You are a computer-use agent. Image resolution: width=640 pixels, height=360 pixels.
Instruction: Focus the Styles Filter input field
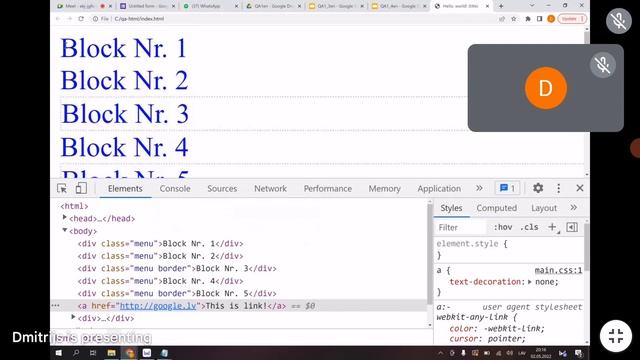pos(461,227)
